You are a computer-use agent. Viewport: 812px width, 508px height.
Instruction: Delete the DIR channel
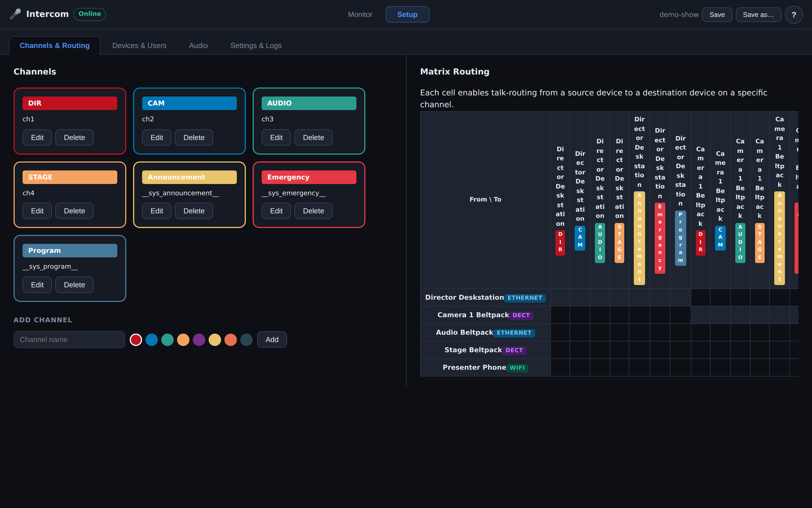pos(74,137)
